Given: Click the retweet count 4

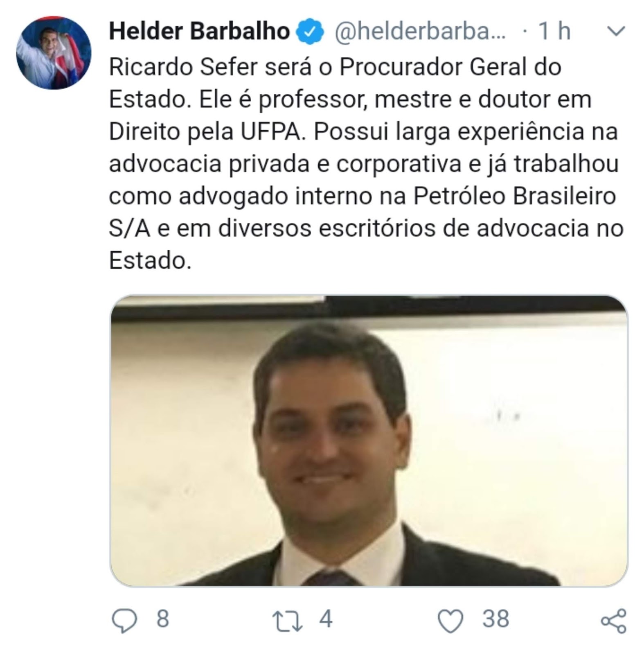Looking at the screenshot, I should (x=326, y=619).
